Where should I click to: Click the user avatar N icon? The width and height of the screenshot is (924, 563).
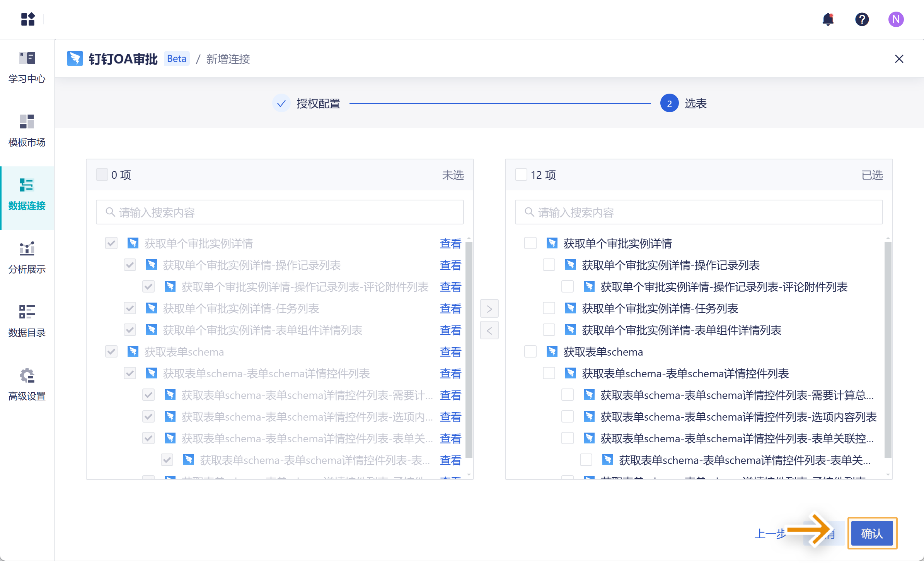(x=896, y=19)
